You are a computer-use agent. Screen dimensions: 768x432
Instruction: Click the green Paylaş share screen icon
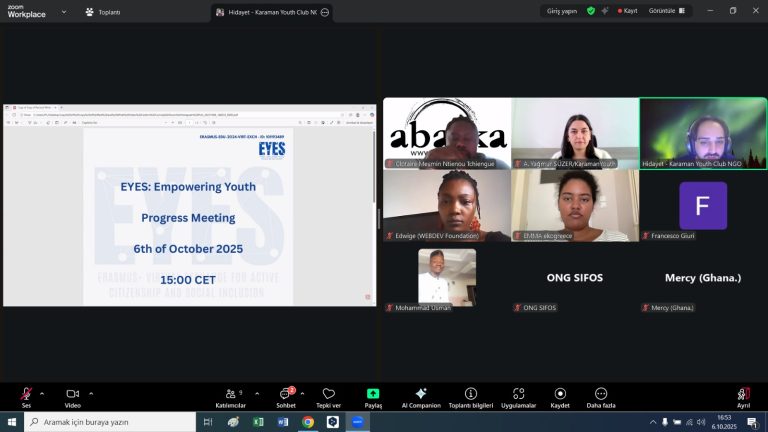[x=373, y=395]
